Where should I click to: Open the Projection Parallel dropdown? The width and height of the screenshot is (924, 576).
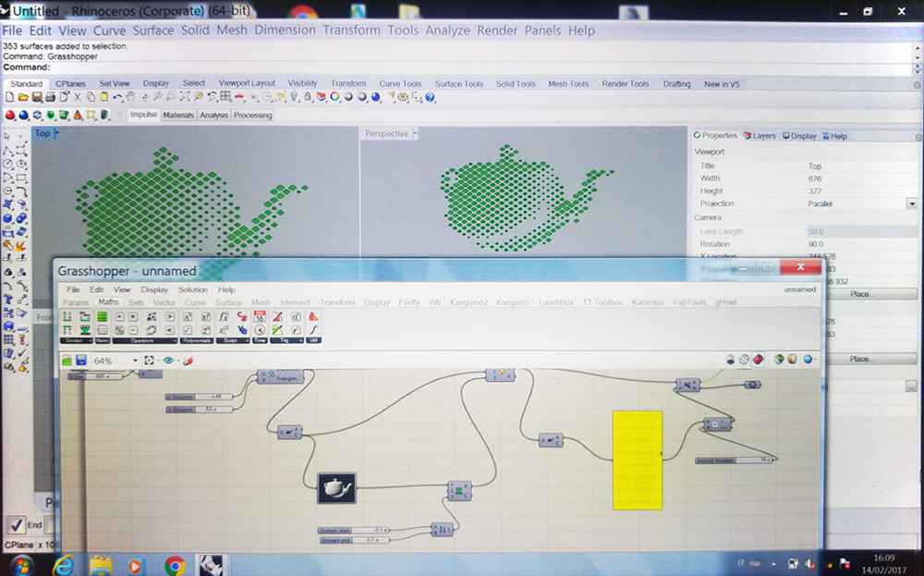tap(912, 204)
